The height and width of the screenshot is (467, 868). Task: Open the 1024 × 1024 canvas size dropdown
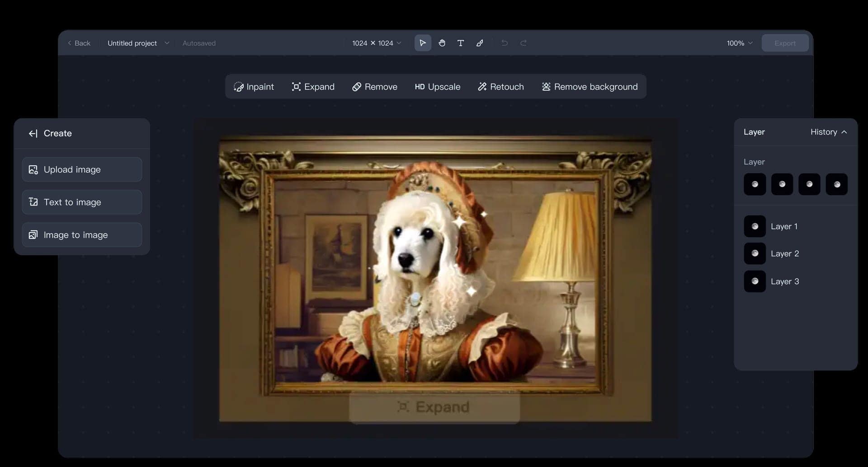[x=377, y=43]
